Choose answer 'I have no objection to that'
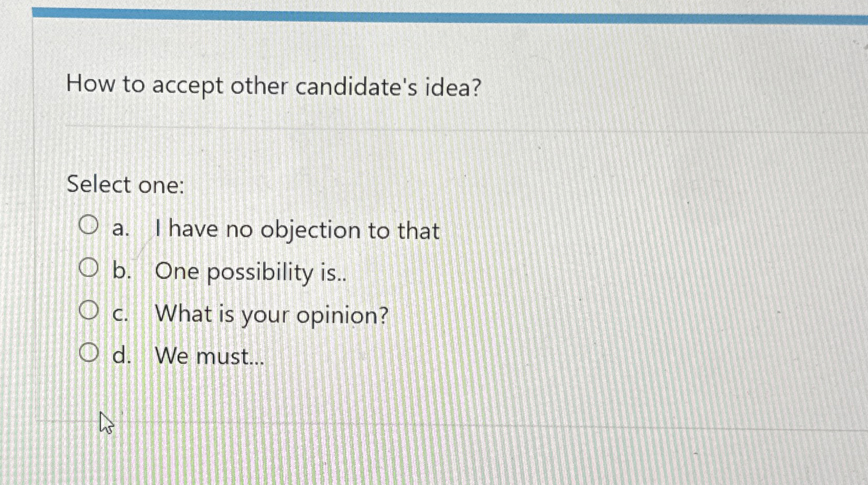This screenshot has height=485, width=868. tap(298, 229)
